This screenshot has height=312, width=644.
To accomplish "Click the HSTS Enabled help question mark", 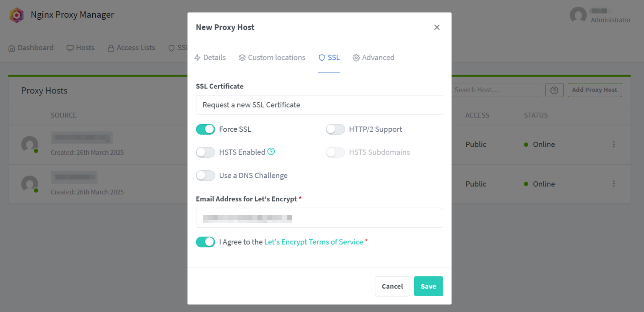I will (x=271, y=152).
